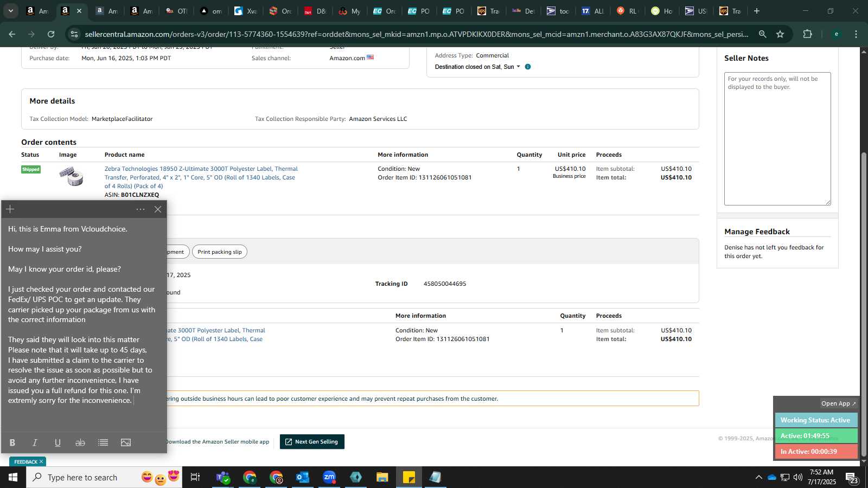
Task: Switch to the ALI tab
Action: coord(592,11)
